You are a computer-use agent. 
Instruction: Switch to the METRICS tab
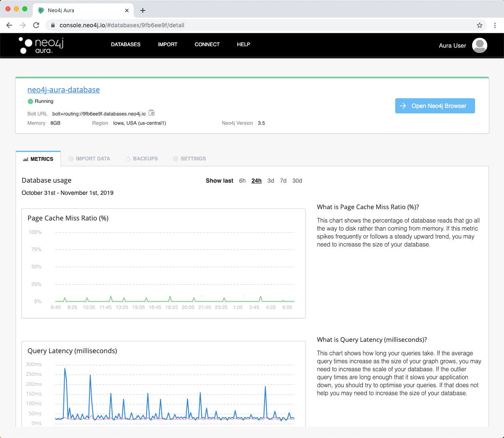(x=38, y=159)
